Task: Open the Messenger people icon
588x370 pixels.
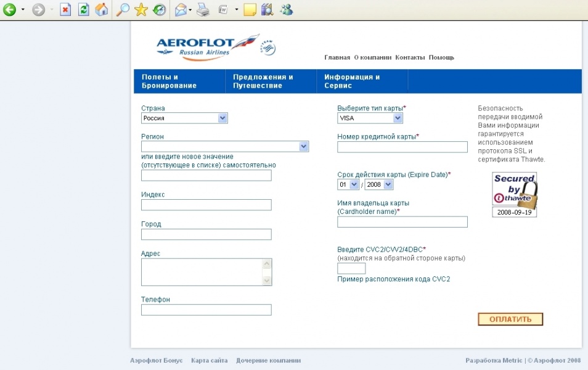Action: pos(286,10)
